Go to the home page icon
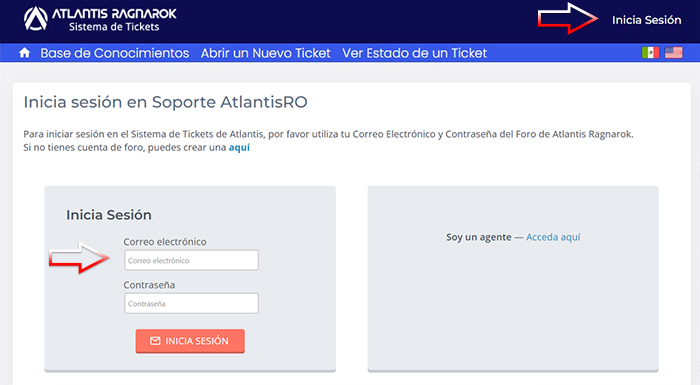 point(25,53)
